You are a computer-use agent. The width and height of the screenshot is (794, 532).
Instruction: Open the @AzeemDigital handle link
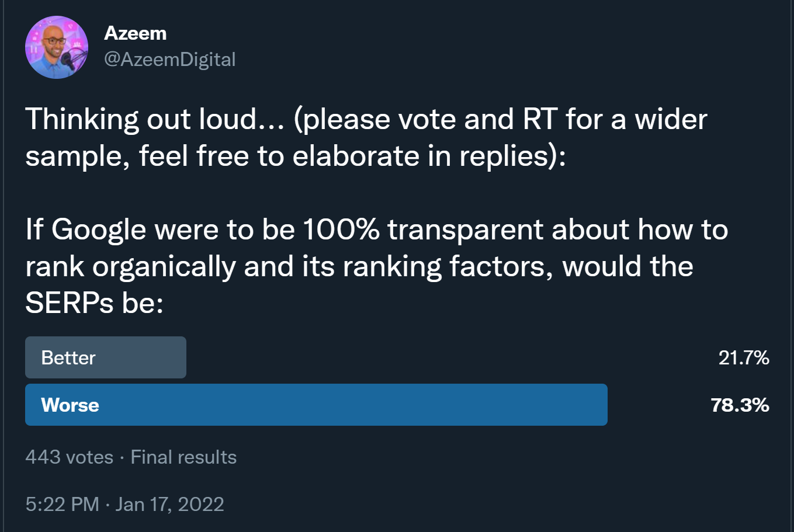169,60
